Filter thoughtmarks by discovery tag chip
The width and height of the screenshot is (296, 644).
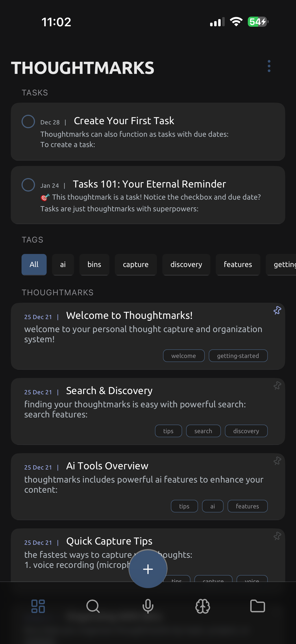coord(186,265)
